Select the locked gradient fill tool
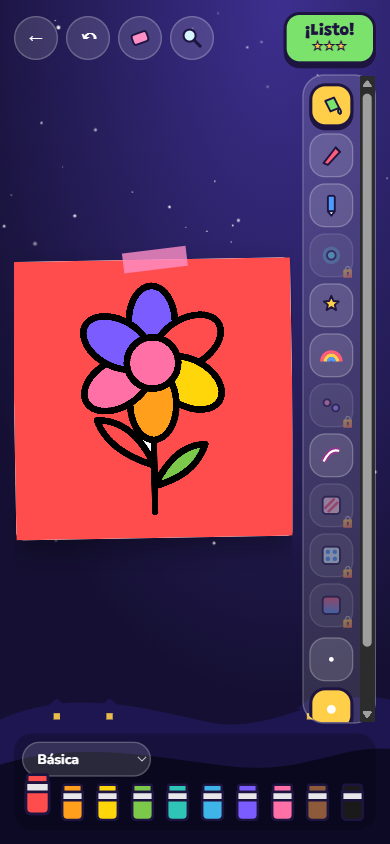 331,606
